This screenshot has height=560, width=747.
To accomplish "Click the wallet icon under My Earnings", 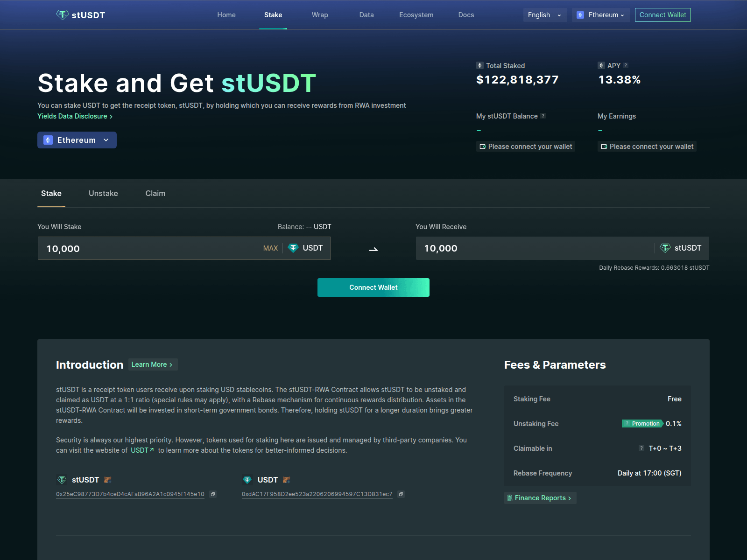I will [x=604, y=147].
